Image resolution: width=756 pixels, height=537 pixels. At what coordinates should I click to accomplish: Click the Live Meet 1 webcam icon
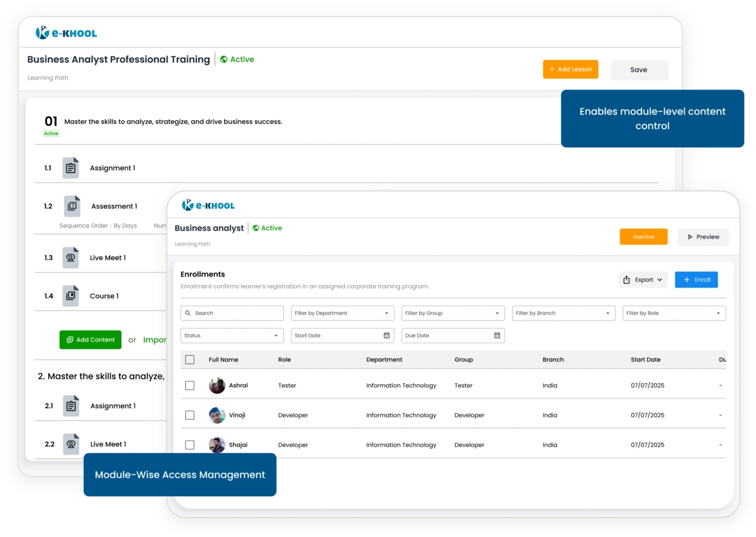(71, 257)
